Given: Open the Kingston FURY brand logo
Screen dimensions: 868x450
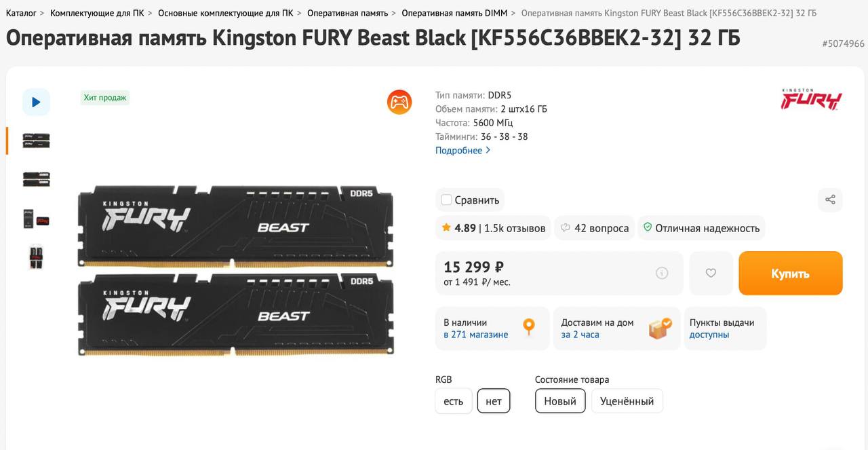Looking at the screenshot, I should pos(811,99).
